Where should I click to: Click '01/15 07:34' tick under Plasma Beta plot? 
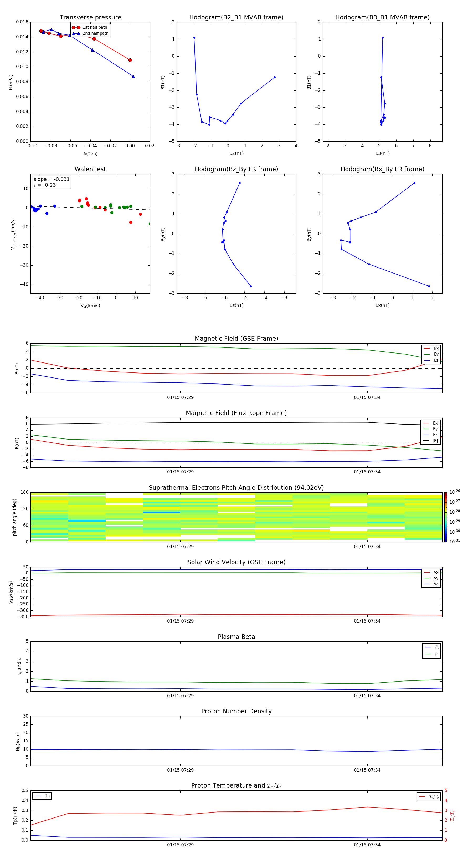point(367,695)
